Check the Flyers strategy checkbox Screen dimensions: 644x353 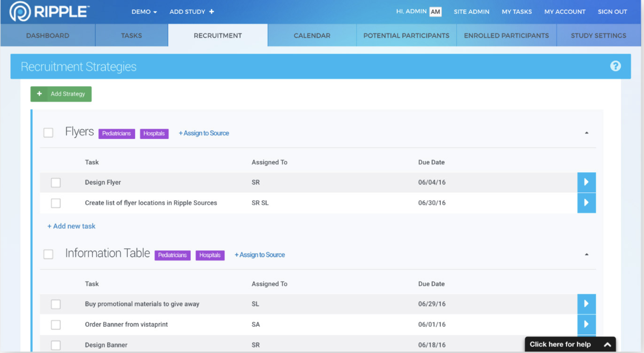[48, 132]
